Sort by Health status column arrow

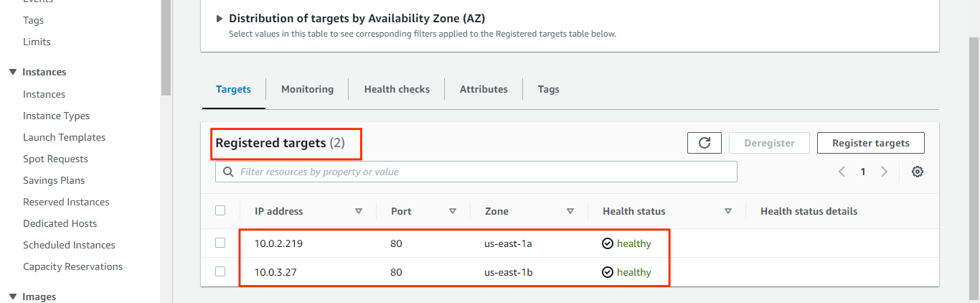[728, 211]
